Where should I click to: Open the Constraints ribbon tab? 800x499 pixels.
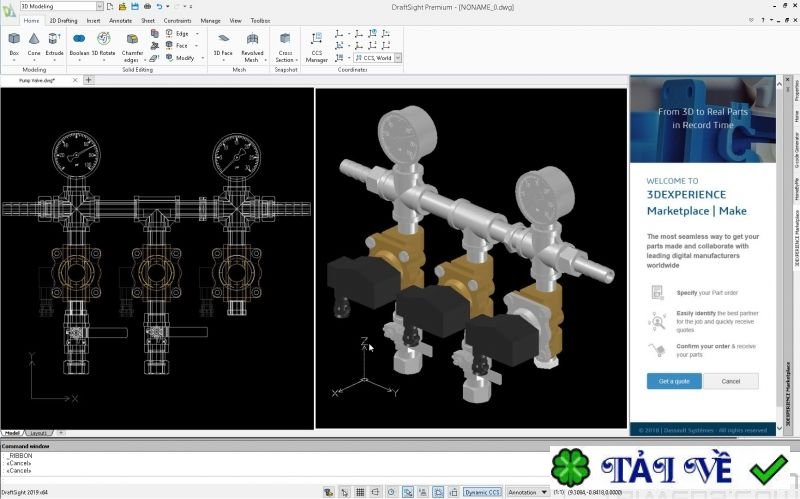click(x=177, y=20)
